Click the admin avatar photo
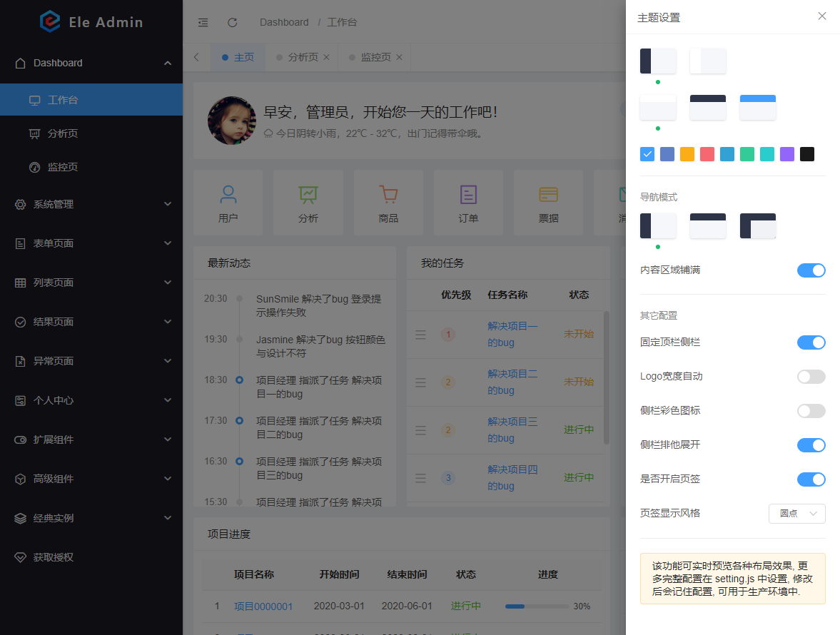The height and width of the screenshot is (635, 840). [x=231, y=120]
